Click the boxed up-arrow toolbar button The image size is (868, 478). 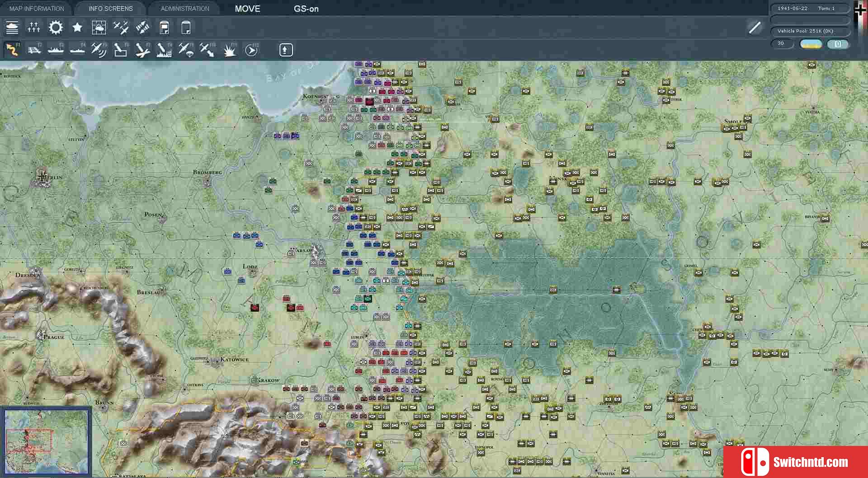pos(286,50)
